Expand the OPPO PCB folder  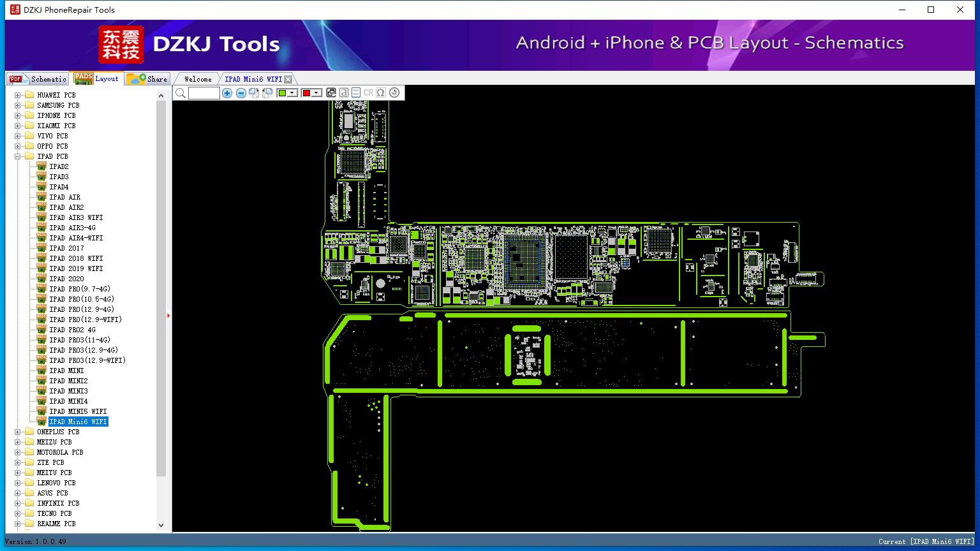[x=18, y=146]
